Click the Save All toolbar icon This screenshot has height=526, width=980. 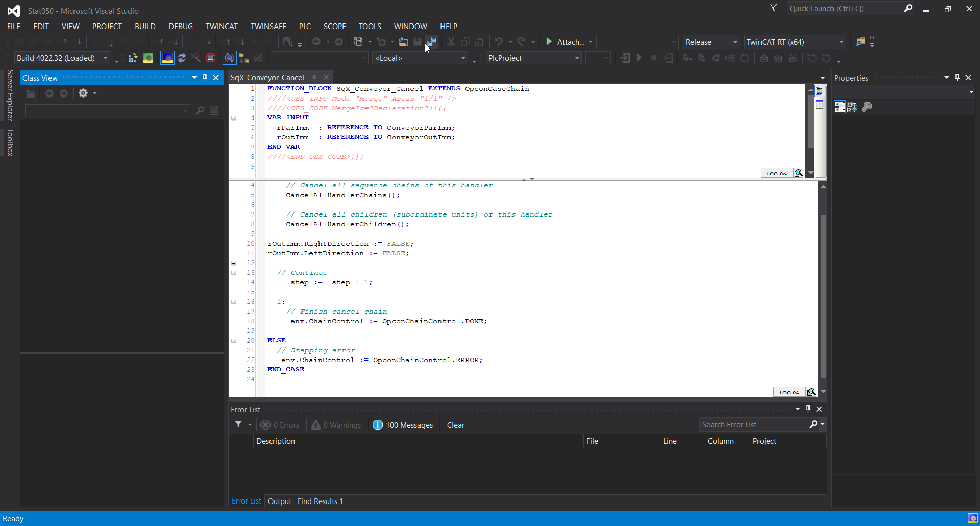[x=432, y=42]
